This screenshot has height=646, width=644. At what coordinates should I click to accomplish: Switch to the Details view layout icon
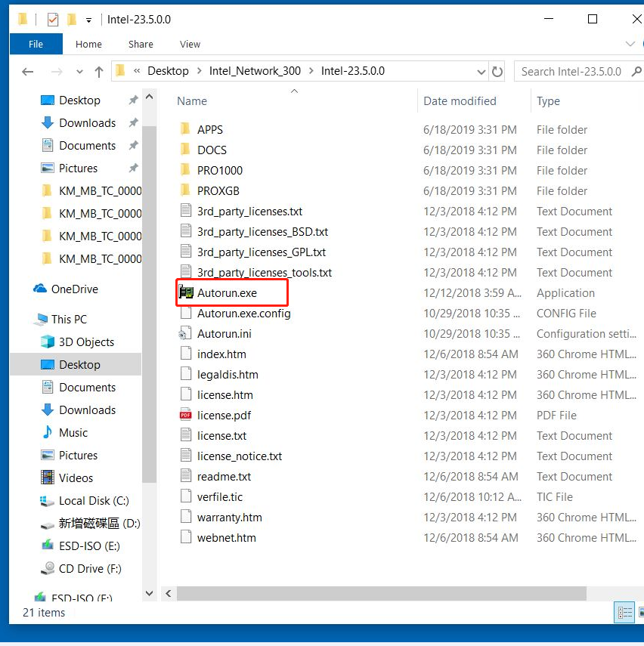(625, 612)
